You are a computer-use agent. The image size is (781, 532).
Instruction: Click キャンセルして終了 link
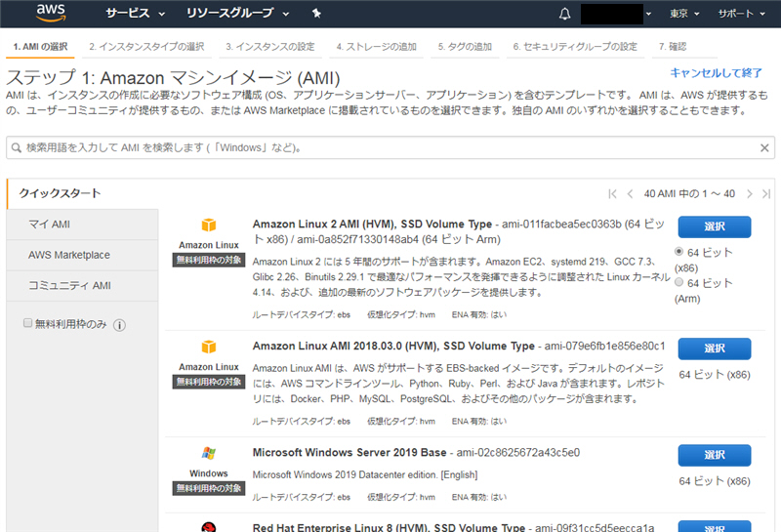716,73
